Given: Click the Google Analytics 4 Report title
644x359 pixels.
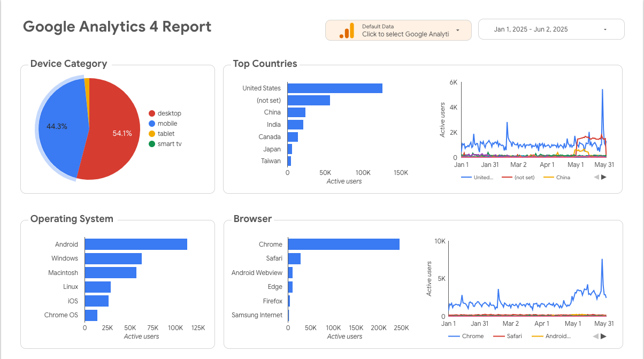Looking at the screenshot, I should [117, 27].
